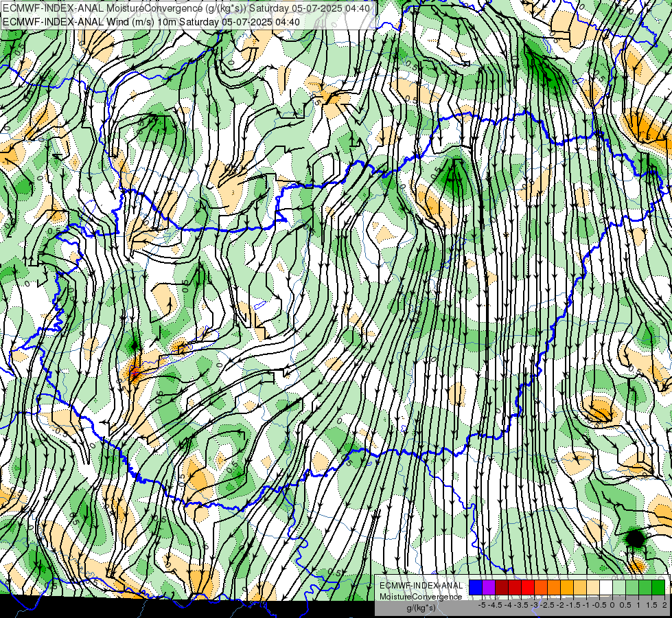Click the MoistureConvergence title line at top

[x=185, y=8]
